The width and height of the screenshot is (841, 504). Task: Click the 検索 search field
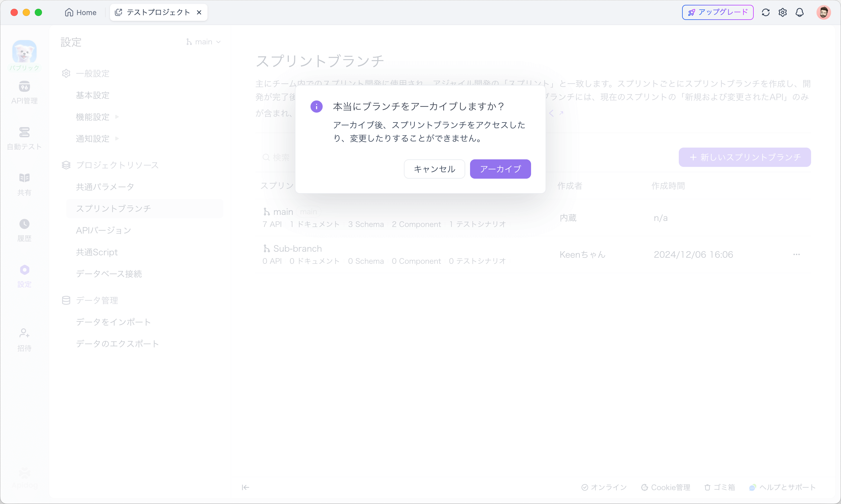pos(276,157)
